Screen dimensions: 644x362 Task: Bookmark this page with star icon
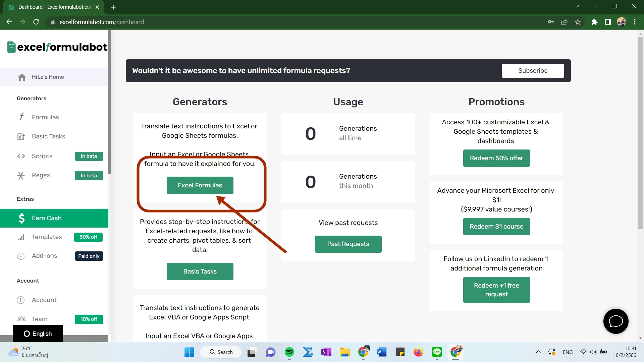pos(578,22)
